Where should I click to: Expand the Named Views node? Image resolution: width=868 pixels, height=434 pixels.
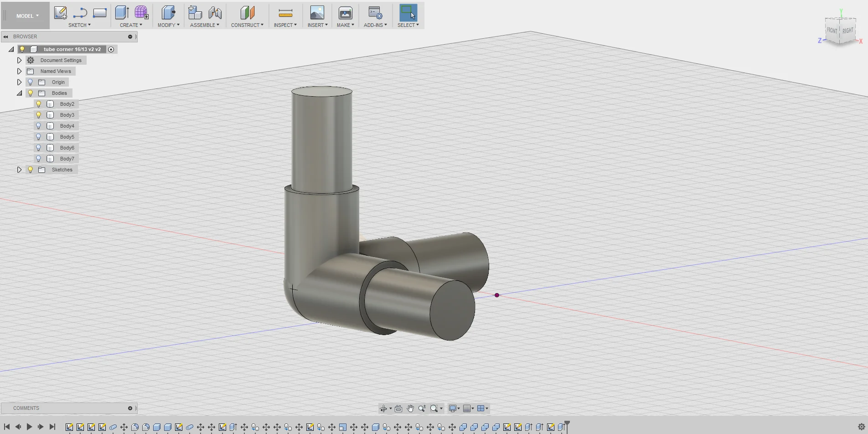click(x=19, y=71)
